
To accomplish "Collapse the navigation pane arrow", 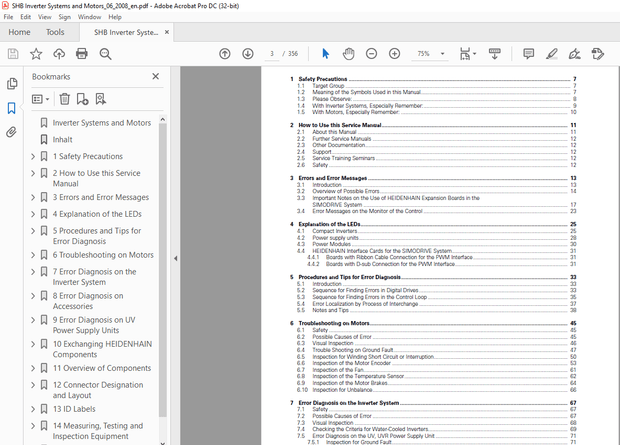I will click(x=176, y=259).
